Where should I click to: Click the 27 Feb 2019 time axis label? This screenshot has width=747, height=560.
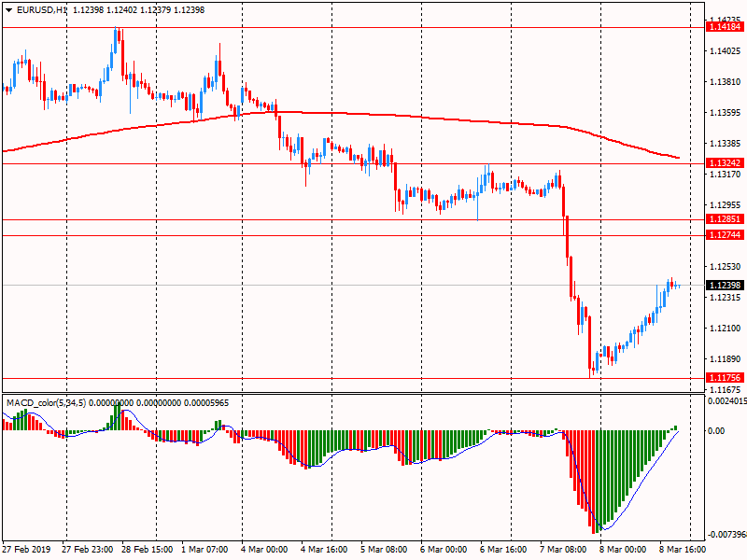[26, 550]
